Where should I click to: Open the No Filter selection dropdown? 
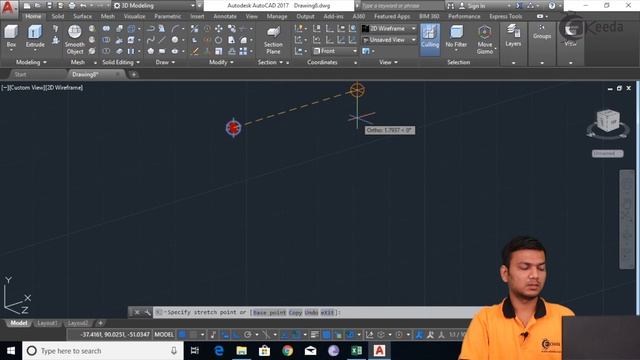[456, 38]
